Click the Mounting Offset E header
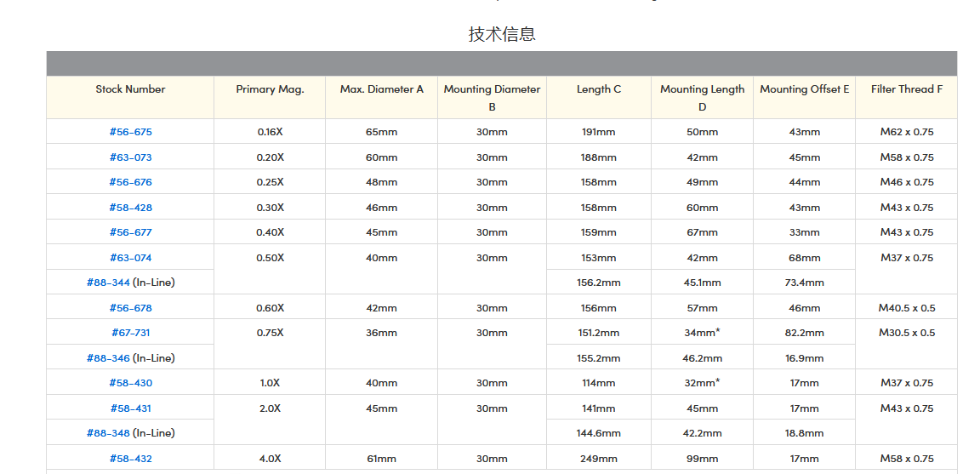This screenshot has width=980, height=474. 804,89
